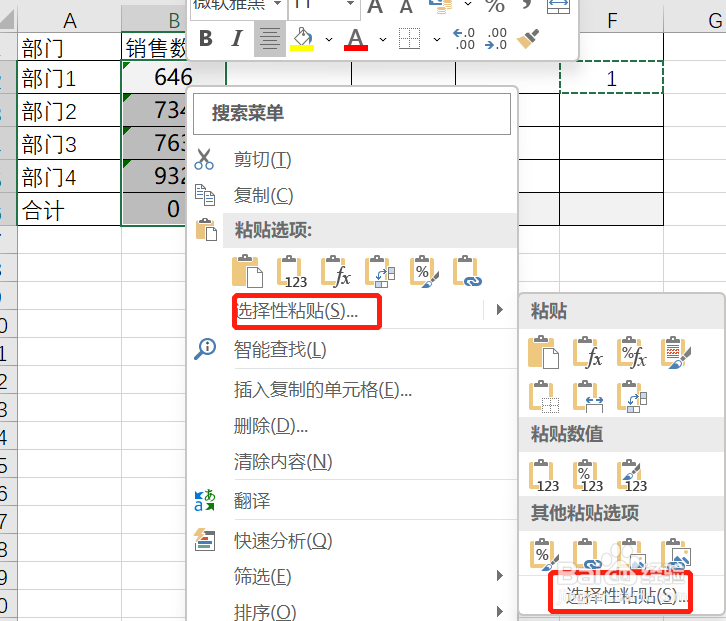The height and width of the screenshot is (621, 726).
Task: Click Paste icon in 粘贴 submenu section
Action: [x=544, y=352]
